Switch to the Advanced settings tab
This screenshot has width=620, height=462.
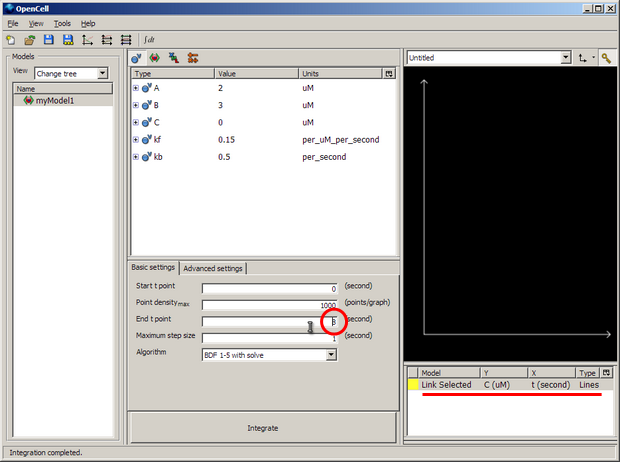click(x=212, y=268)
